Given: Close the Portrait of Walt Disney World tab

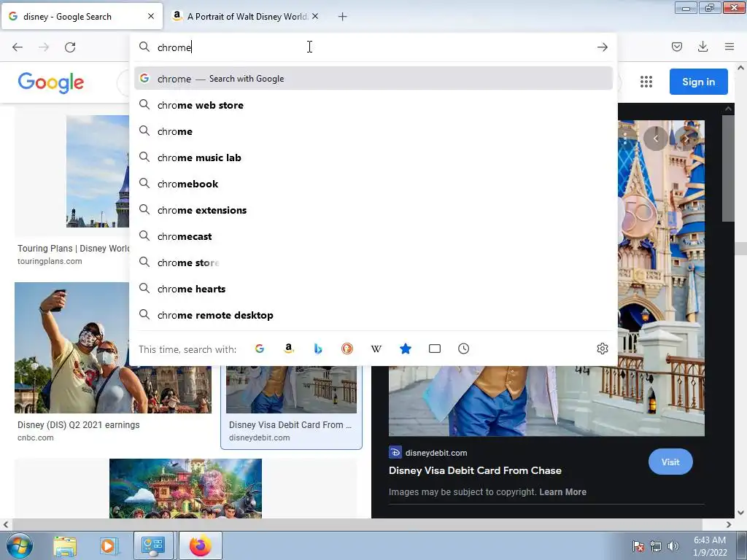Looking at the screenshot, I should pos(315,16).
